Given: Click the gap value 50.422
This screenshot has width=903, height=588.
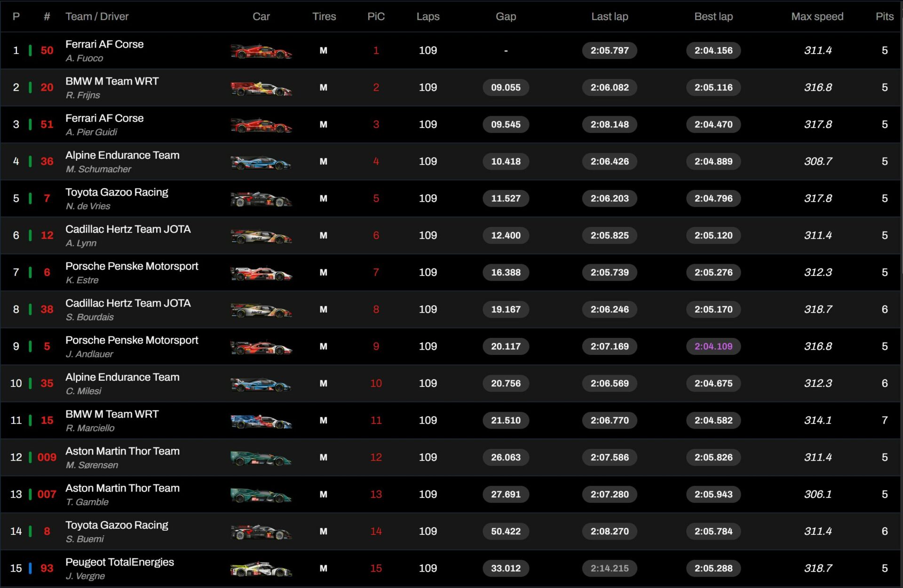Looking at the screenshot, I should [506, 531].
